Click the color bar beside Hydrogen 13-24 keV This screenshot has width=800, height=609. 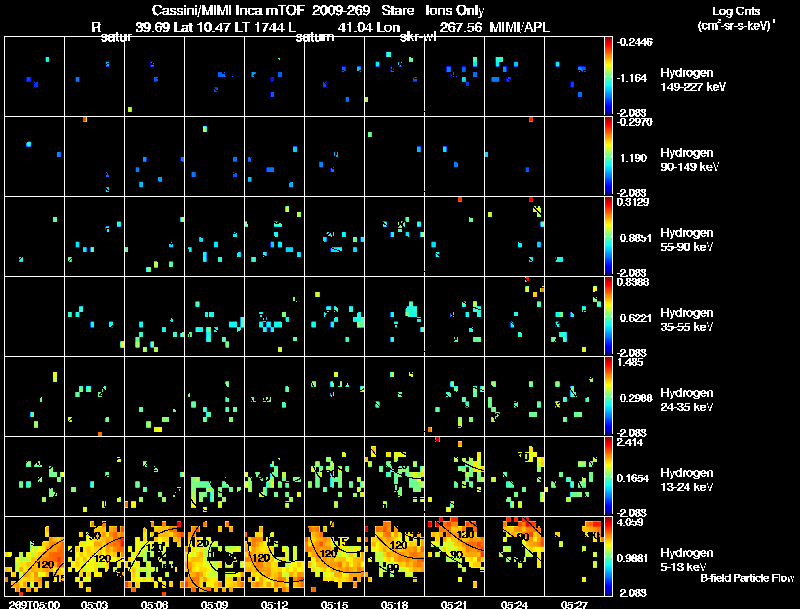(608, 476)
